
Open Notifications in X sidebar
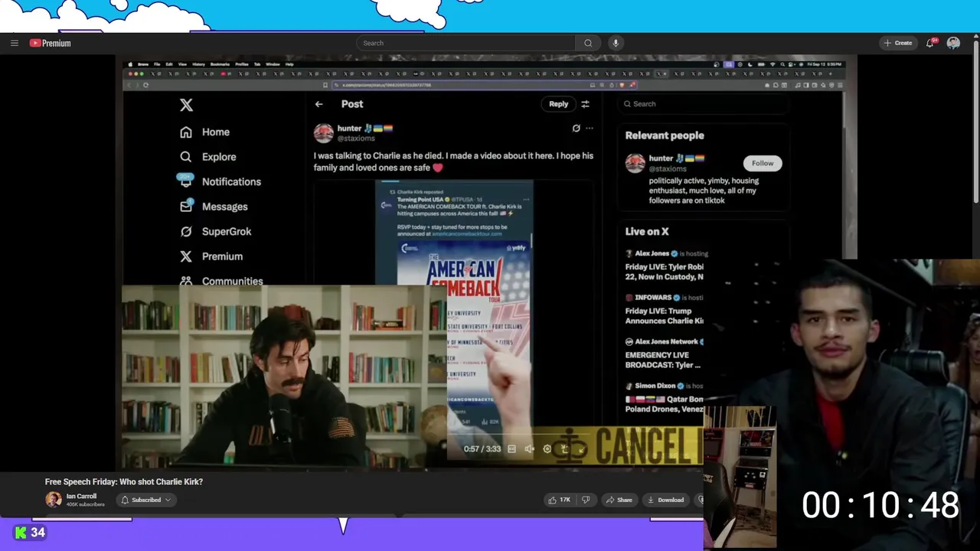[231, 181]
